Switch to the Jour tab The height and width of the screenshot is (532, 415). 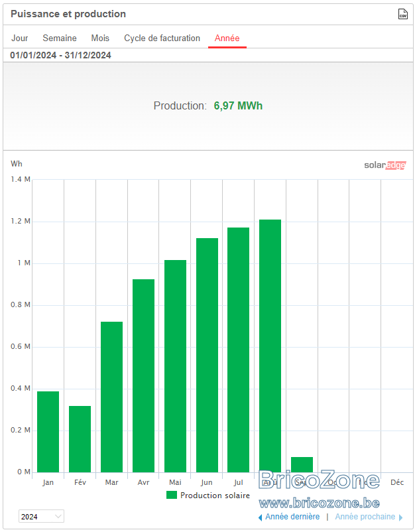(20, 38)
